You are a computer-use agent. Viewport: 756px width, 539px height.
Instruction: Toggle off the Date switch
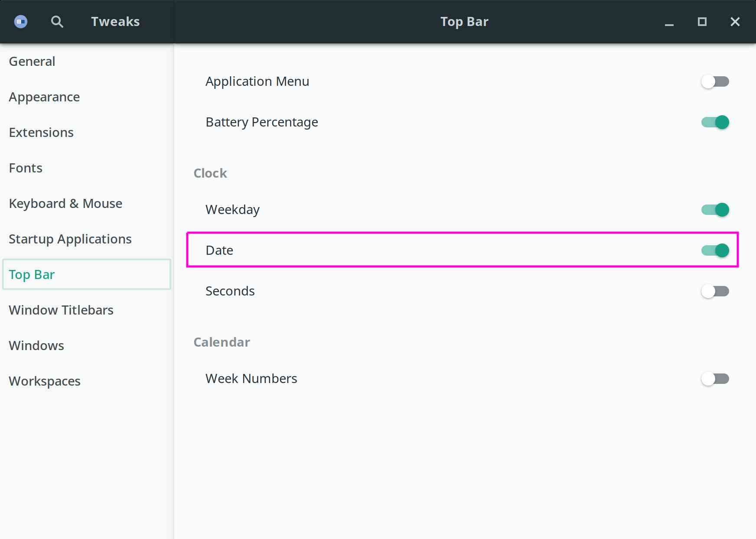pos(715,250)
